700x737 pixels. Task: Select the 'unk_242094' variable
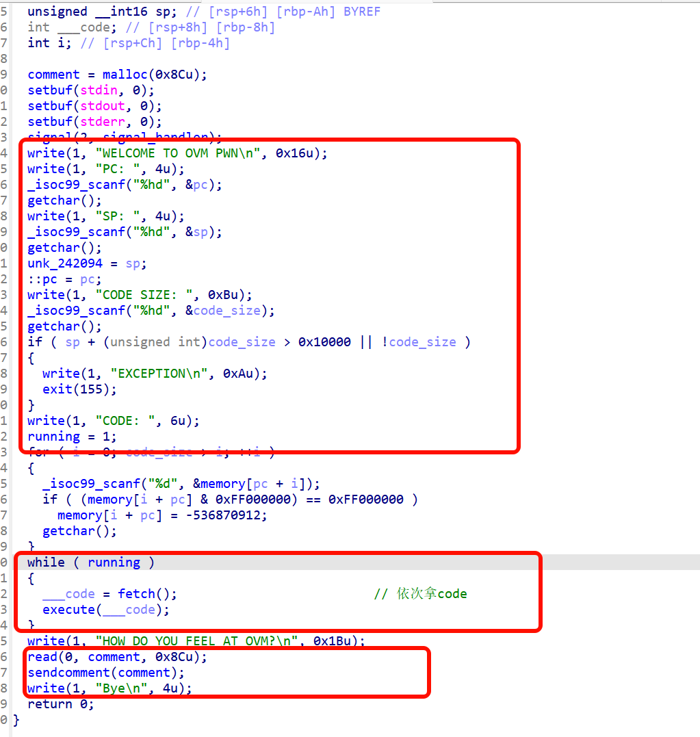tap(65, 263)
